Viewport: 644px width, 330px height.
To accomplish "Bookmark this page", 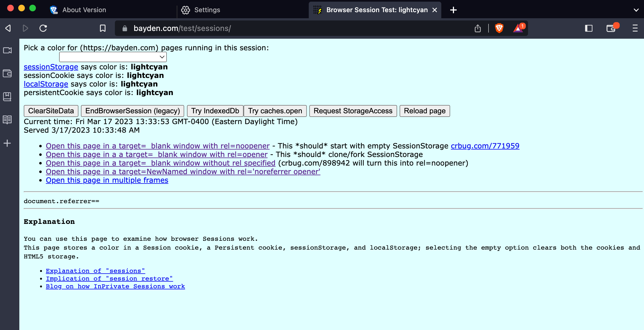I will click(x=102, y=28).
